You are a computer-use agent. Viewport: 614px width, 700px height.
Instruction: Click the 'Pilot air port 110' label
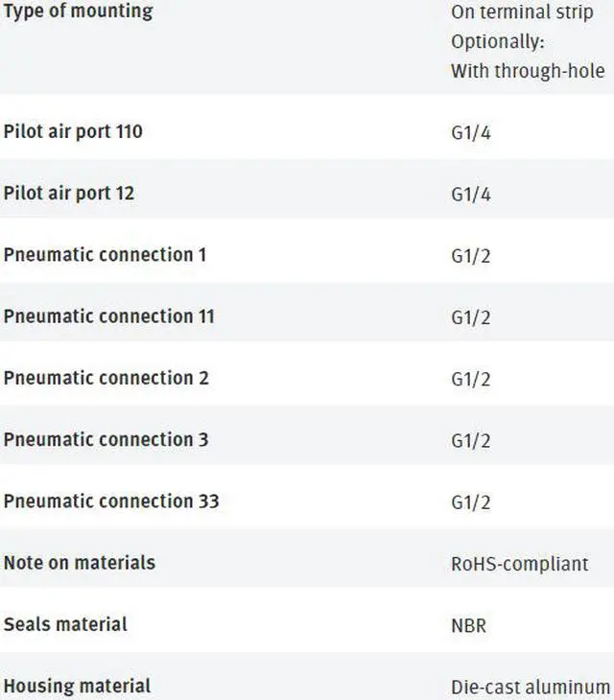pyautogui.click(x=73, y=131)
